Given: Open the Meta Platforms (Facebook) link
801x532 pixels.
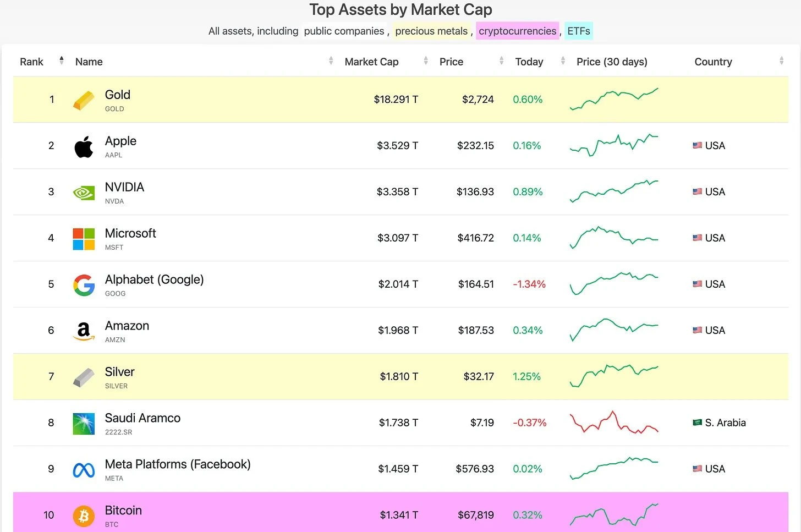Looking at the screenshot, I should [178, 464].
